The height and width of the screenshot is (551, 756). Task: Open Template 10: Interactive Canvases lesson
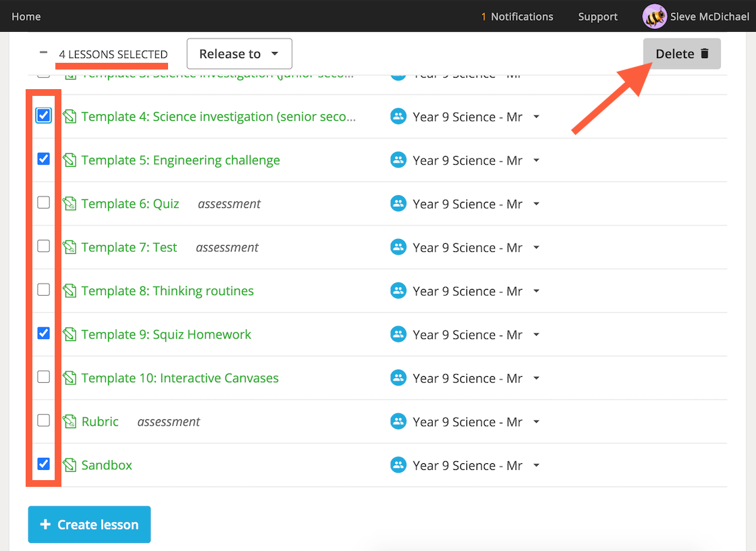(180, 378)
